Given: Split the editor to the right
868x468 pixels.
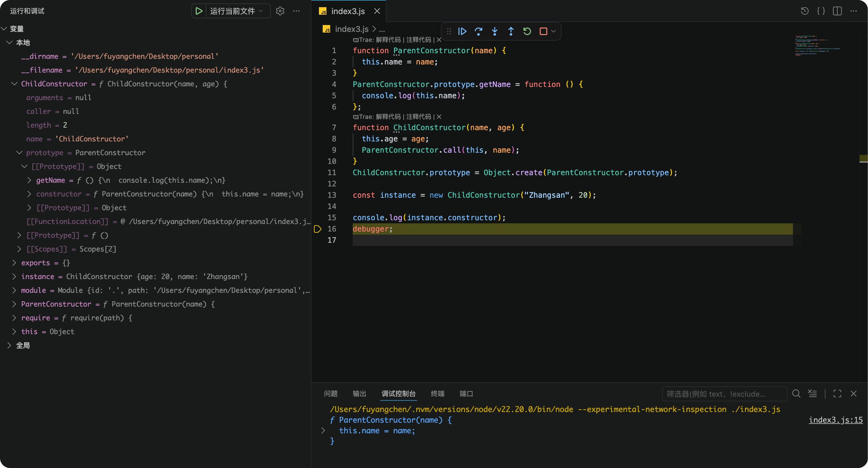Looking at the screenshot, I should click(x=837, y=11).
